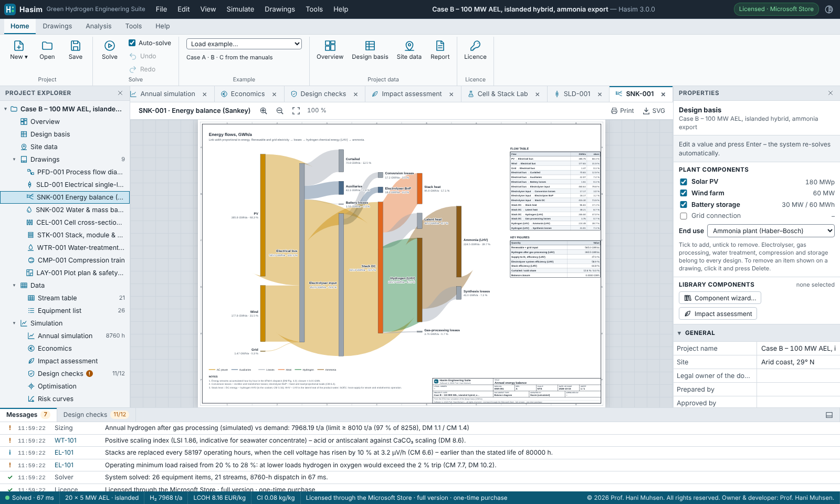Uncheck the Wind farm component
The height and width of the screenshot is (504, 840).
(684, 193)
